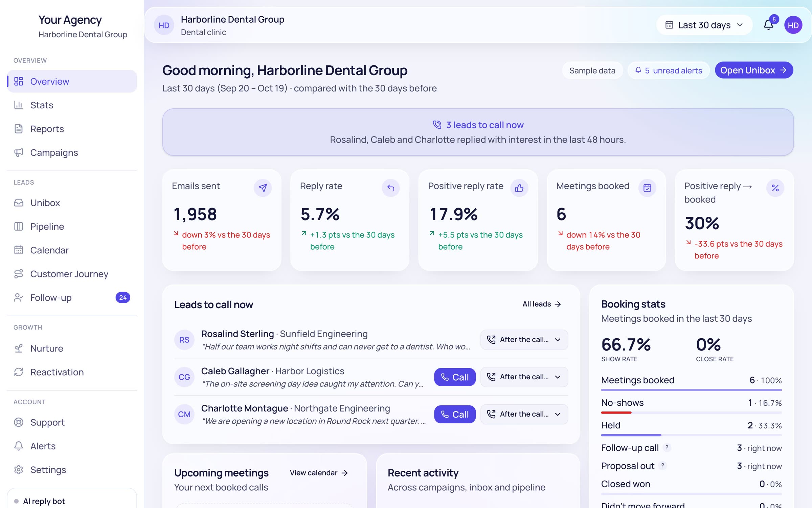Click the Positive reply rate thumbs-up icon
The height and width of the screenshot is (508, 812).
[x=519, y=188]
